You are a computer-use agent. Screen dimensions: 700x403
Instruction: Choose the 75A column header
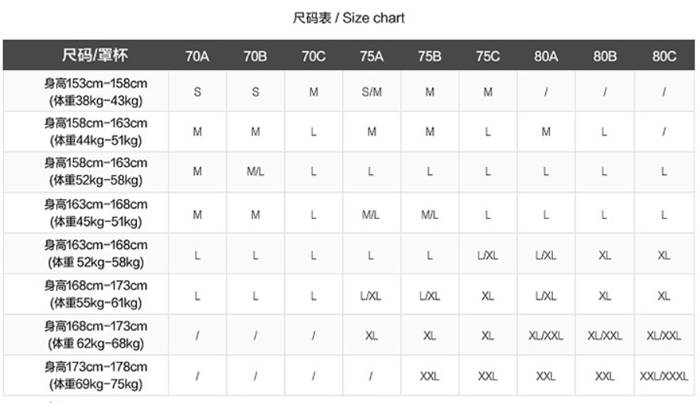point(371,56)
